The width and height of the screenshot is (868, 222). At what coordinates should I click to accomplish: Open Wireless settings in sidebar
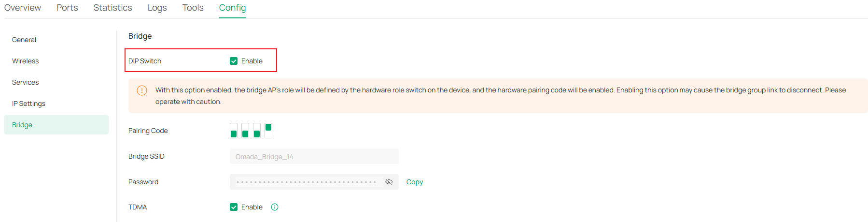[26, 61]
